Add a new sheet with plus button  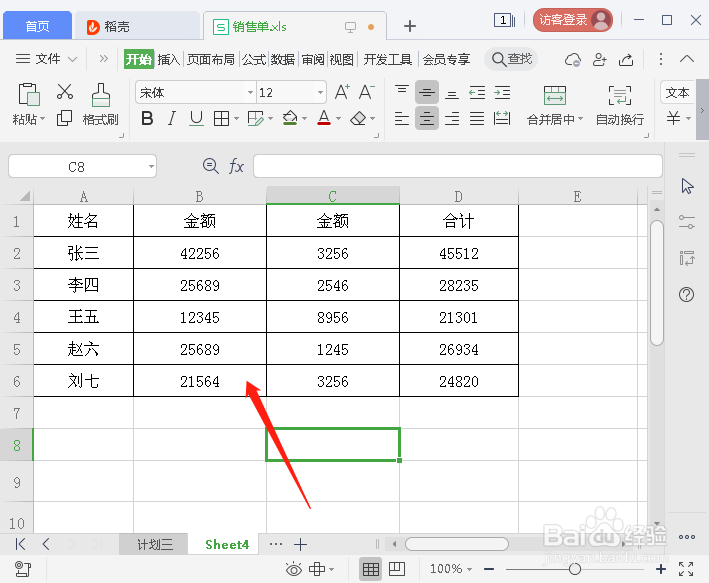[x=300, y=545]
